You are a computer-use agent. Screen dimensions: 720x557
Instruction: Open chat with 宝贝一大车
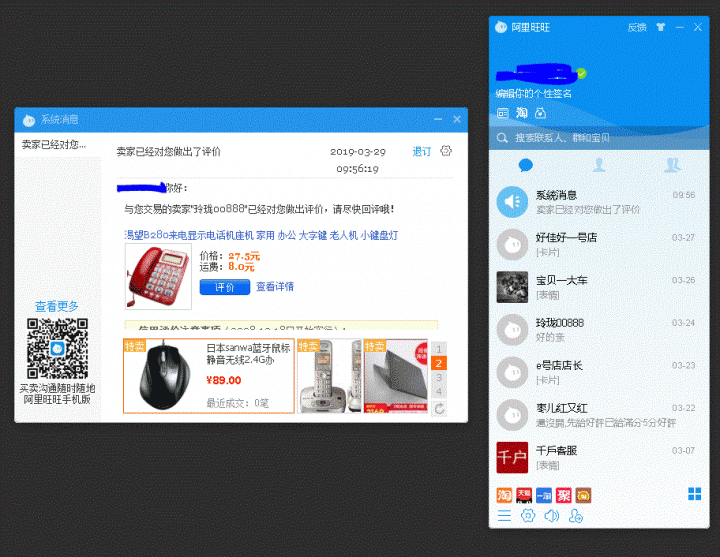click(599, 287)
